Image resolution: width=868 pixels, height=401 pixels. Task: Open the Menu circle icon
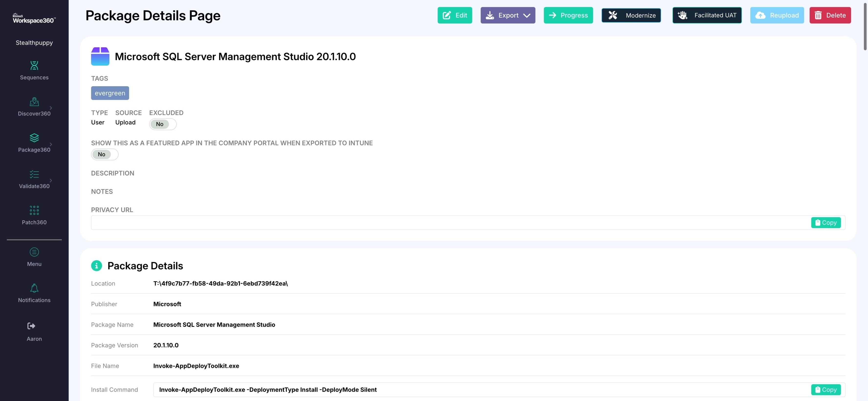[34, 252]
